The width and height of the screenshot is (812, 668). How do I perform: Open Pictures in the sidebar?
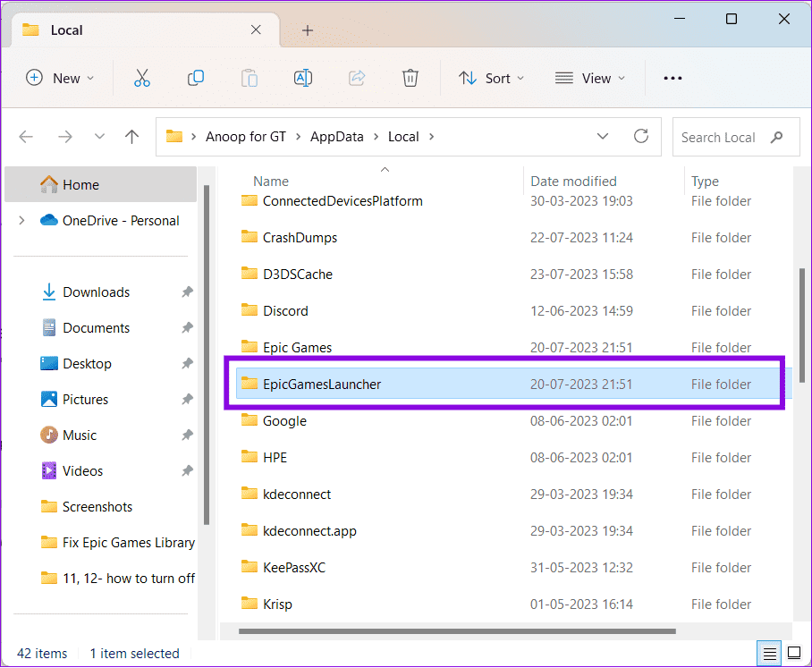pos(102,399)
